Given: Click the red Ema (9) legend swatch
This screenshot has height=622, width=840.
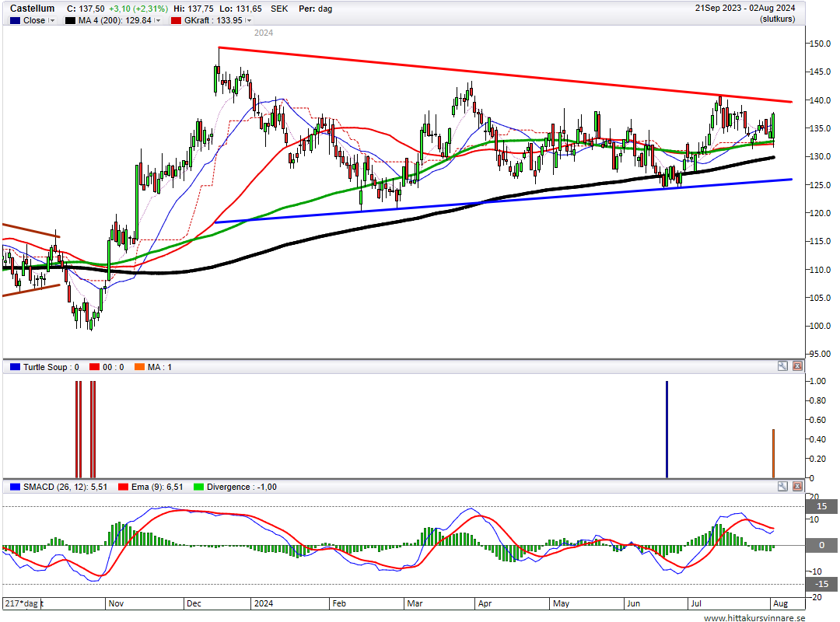Looking at the screenshot, I should [x=123, y=487].
